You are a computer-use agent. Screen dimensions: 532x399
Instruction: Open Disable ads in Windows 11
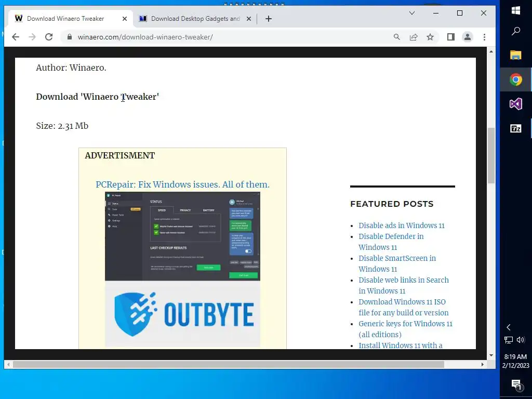402,225
